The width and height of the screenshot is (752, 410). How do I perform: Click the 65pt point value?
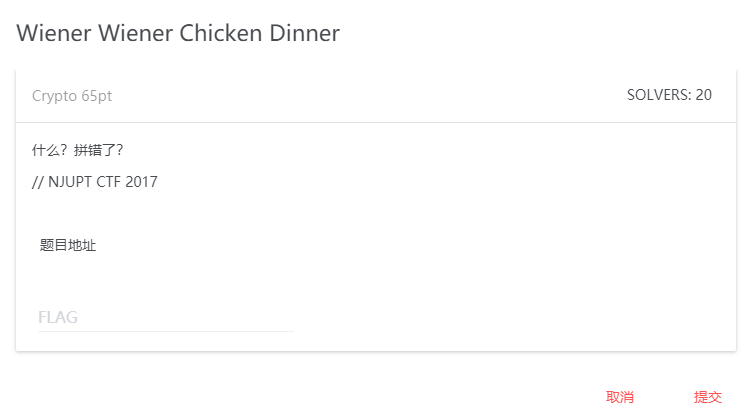(97, 96)
